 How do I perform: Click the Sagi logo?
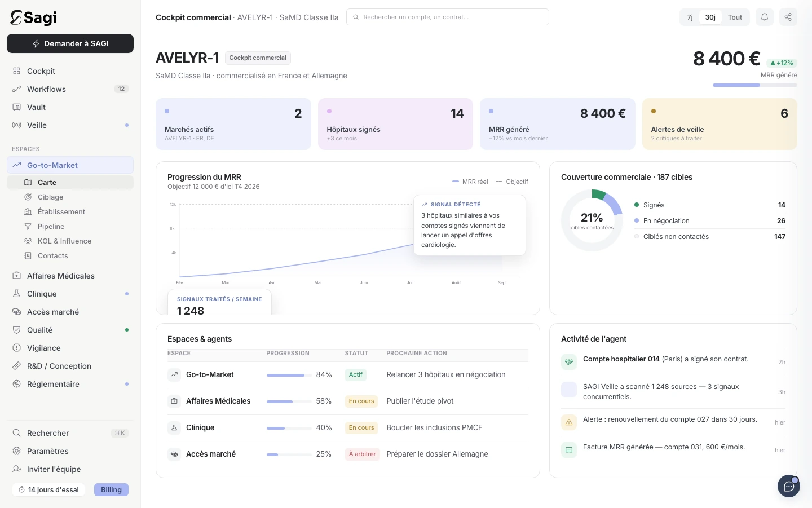click(x=34, y=17)
